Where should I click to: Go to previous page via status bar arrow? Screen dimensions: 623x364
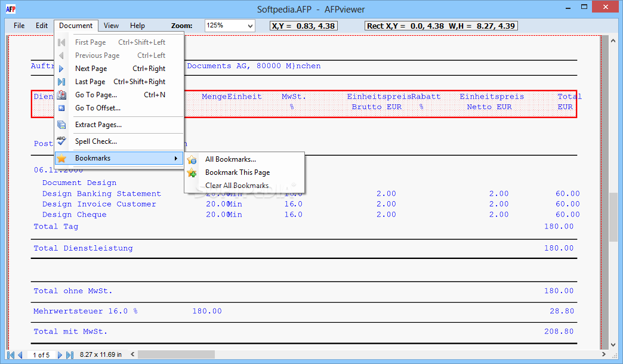pos(20,355)
